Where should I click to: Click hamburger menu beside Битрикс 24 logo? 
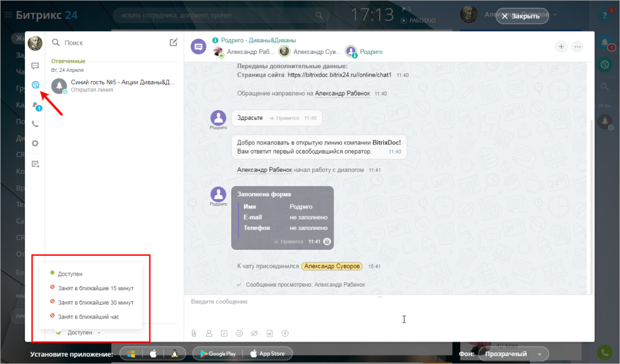[8, 15]
